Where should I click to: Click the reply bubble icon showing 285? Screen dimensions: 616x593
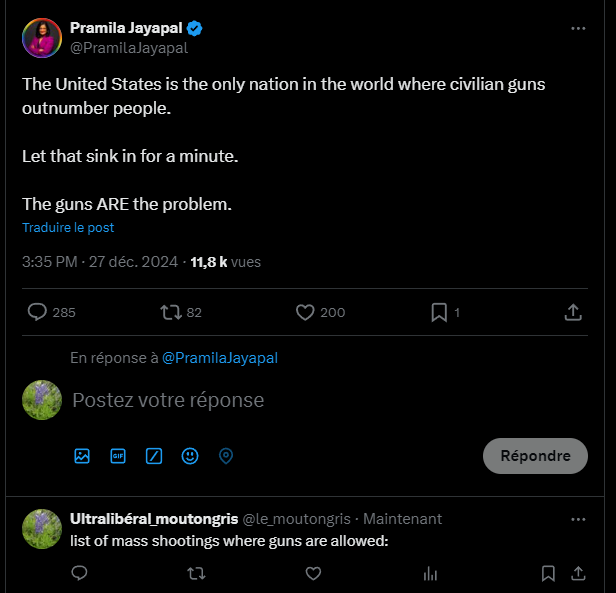point(37,312)
